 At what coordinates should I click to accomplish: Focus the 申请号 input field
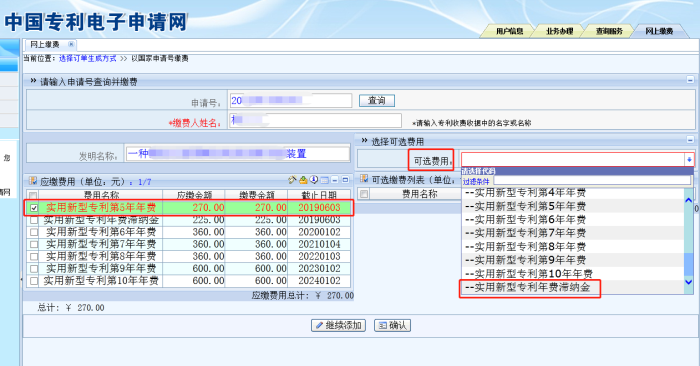291,101
